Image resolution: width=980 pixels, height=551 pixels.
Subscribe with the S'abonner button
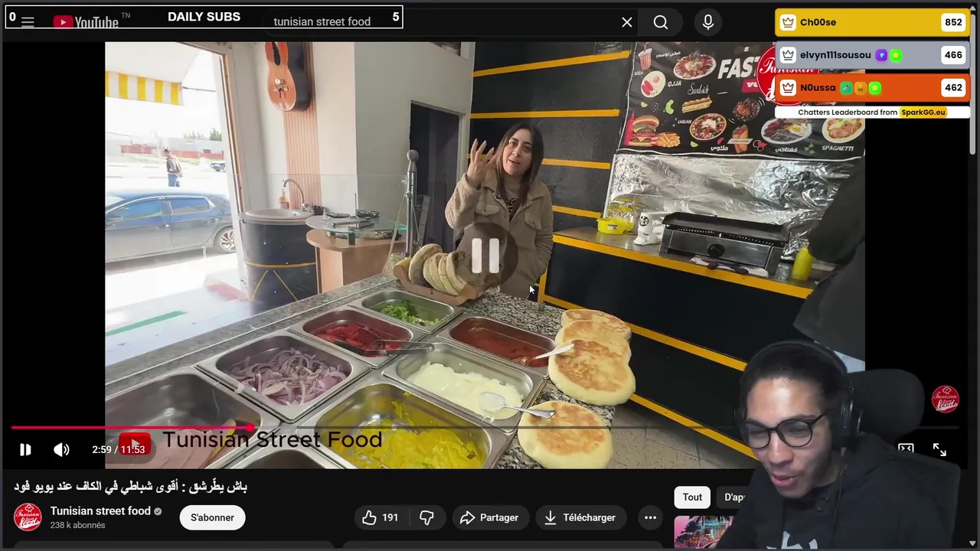tap(212, 517)
